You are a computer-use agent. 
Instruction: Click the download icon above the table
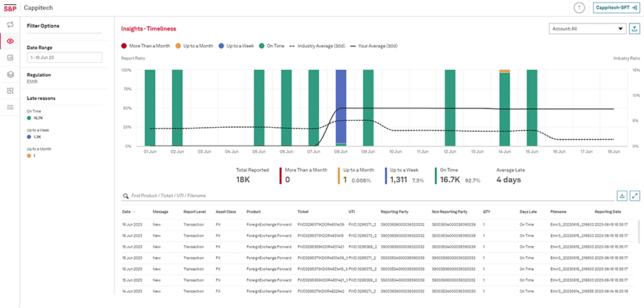[622, 196]
